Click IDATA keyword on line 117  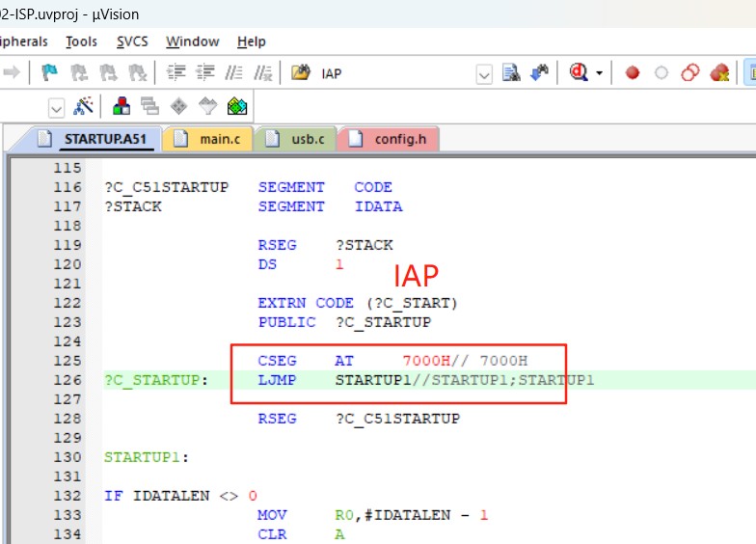click(x=378, y=206)
